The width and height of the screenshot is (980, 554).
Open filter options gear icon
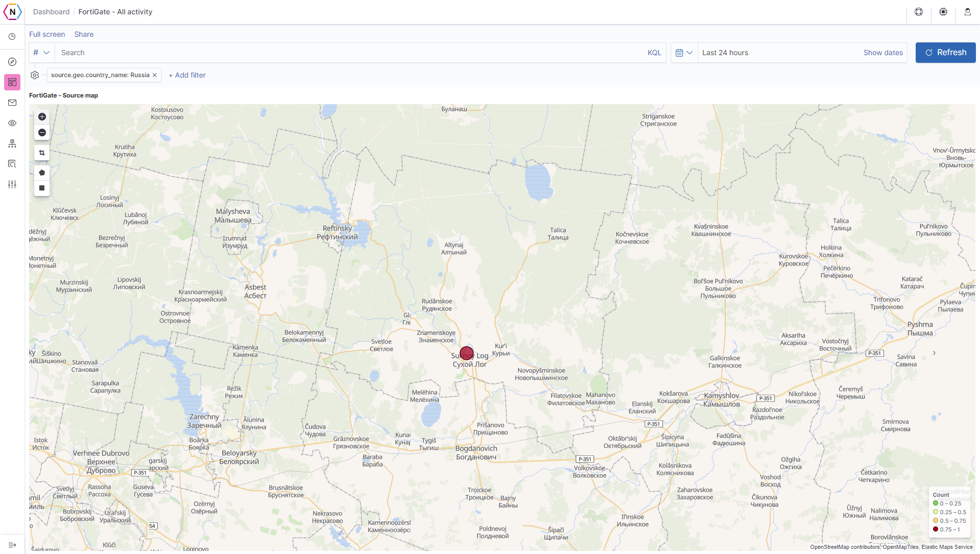point(35,75)
